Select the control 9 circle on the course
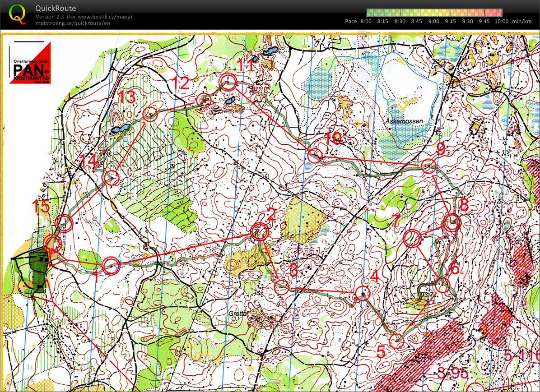540x392 pixels. tap(429, 166)
